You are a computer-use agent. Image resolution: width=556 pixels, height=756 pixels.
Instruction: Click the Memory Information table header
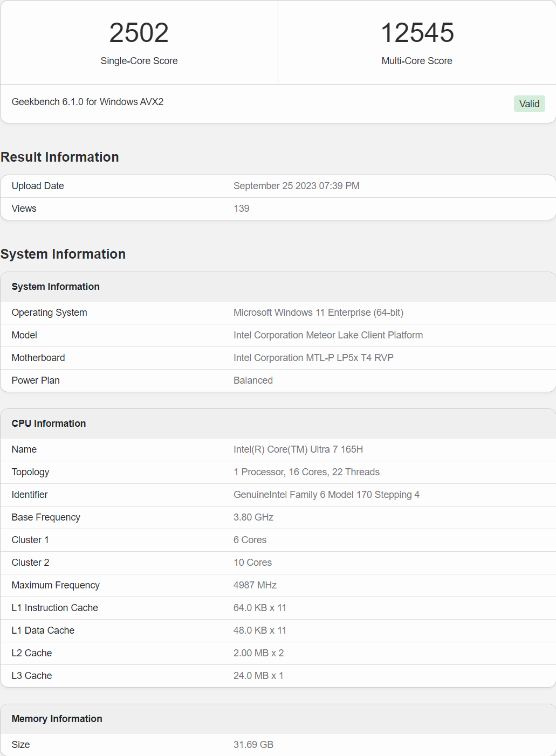[x=57, y=719]
